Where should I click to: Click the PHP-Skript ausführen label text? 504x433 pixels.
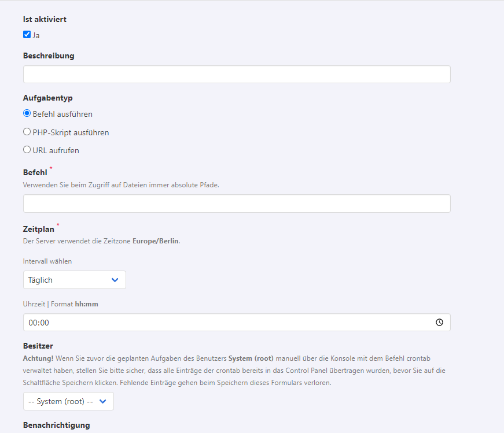71,132
